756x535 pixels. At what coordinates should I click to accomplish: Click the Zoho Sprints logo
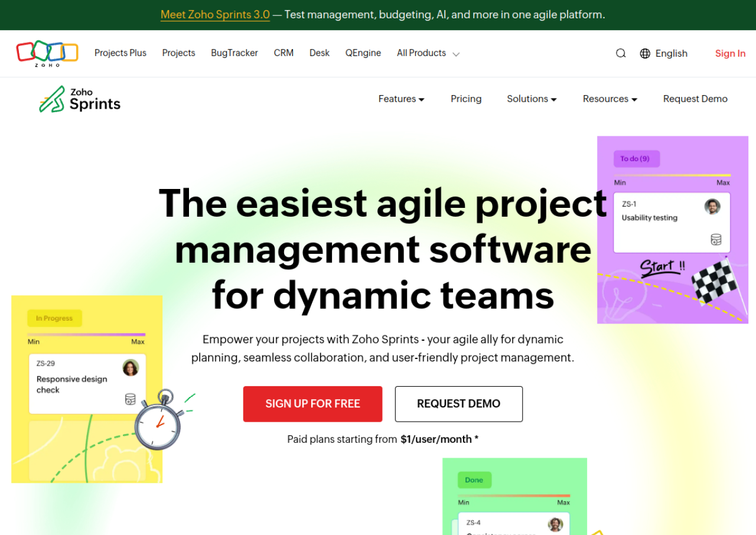[80, 99]
